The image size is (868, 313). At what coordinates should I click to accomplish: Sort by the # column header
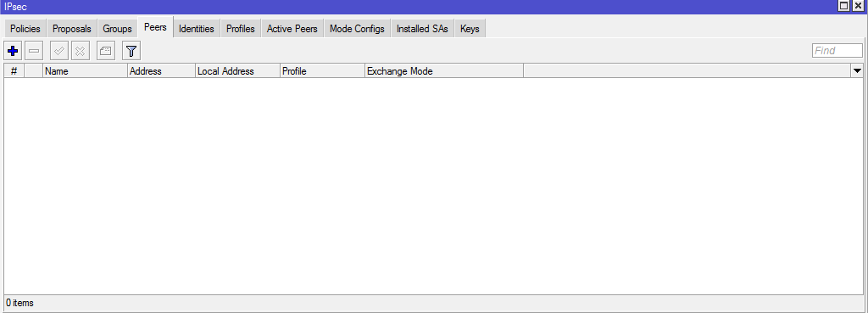point(14,71)
